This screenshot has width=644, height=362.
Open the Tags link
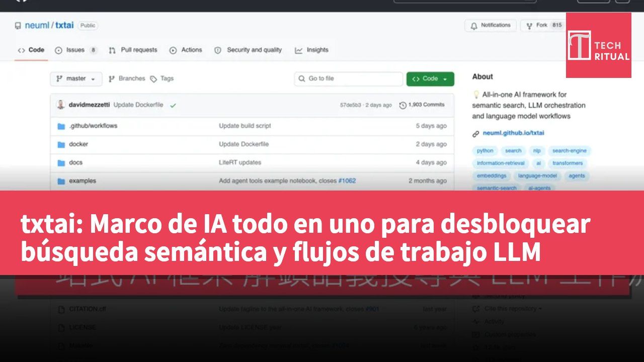point(162,78)
